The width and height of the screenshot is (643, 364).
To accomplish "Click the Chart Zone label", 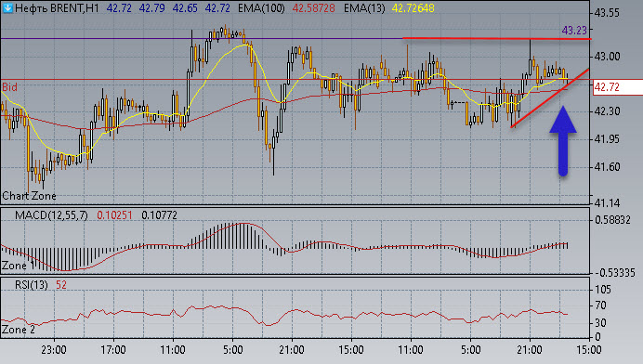I will (29, 196).
